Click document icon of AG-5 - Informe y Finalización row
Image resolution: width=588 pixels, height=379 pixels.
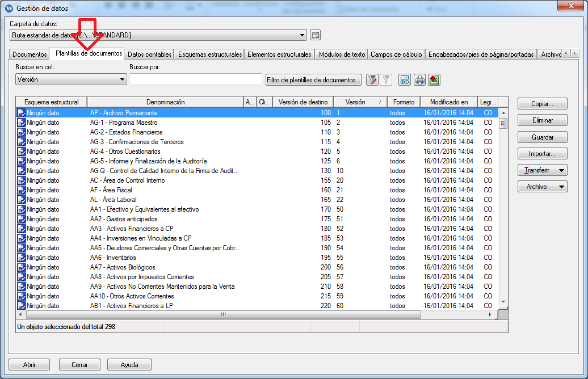pyautogui.click(x=22, y=161)
